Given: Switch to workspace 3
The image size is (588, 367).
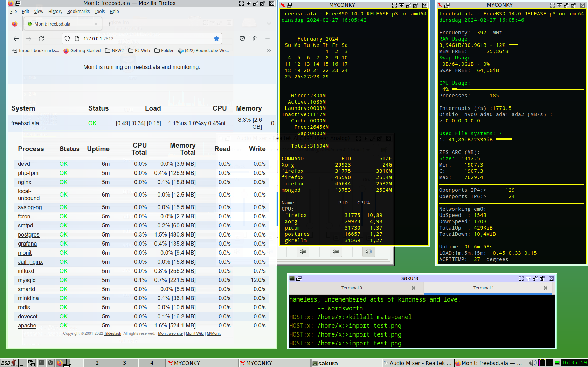Looking at the screenshot, I should 124,363.
